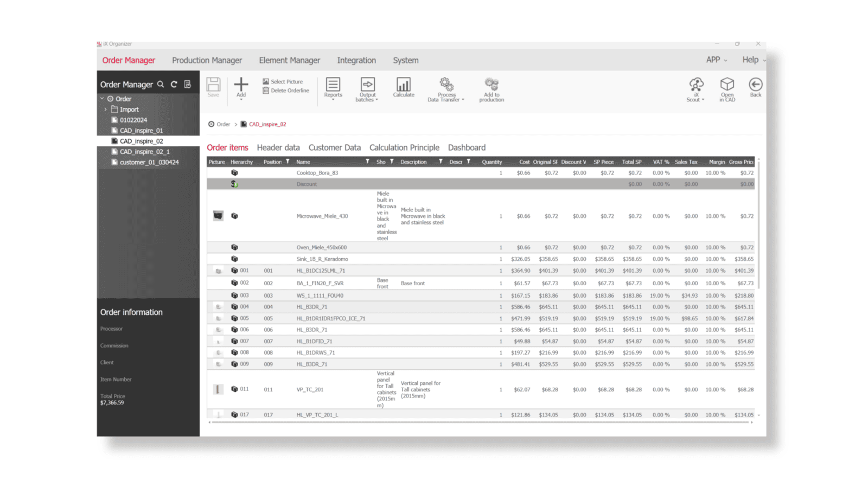Image resolution: width=868 pixels, height=488 pixels.
Task: Select HL_B1DRWS_71 item name
Action: [316, 352]
